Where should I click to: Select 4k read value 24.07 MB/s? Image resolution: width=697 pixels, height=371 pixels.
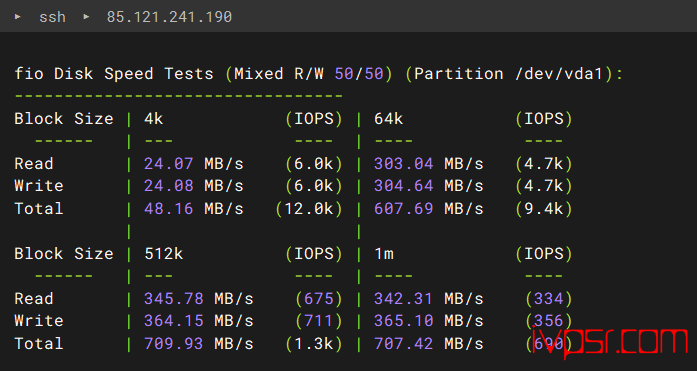coord(194,164)
